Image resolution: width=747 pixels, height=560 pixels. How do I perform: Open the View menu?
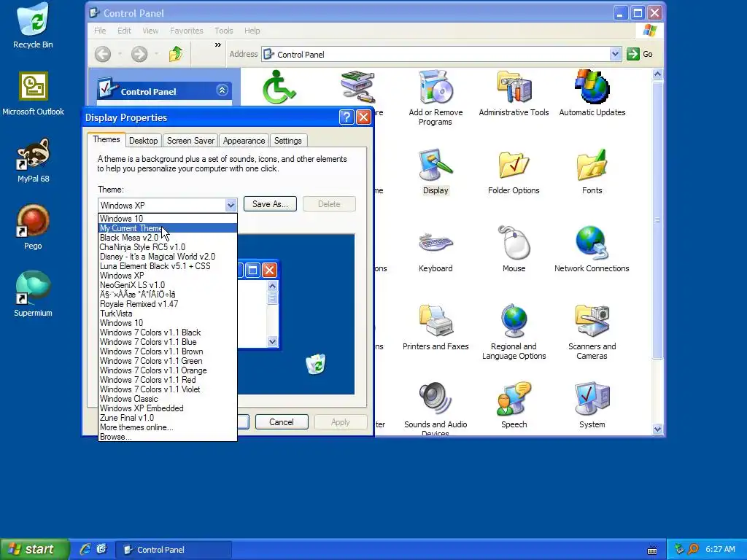click(150, 31)
